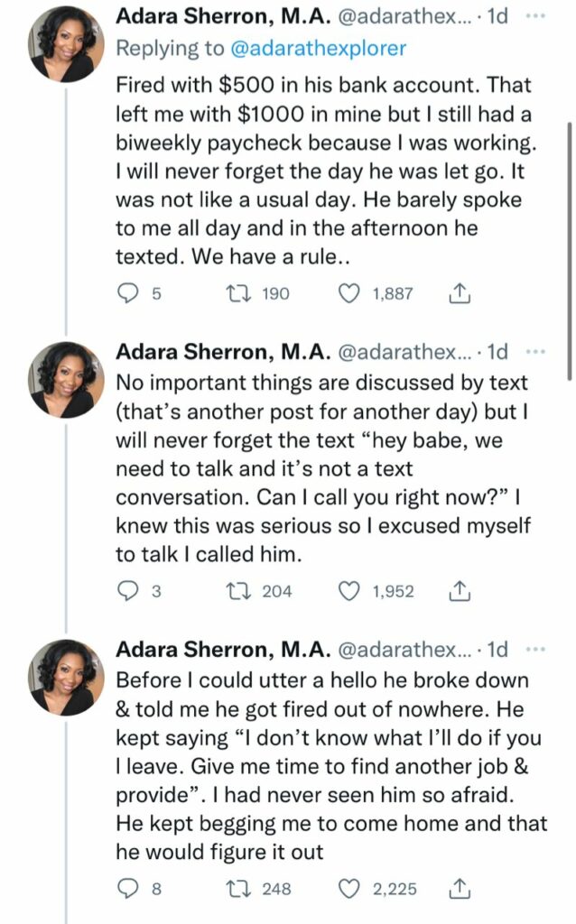The image size is (576, 924).
Task: Open Adara Sherron's profile picture in first tweet
Action: (66, 44)
